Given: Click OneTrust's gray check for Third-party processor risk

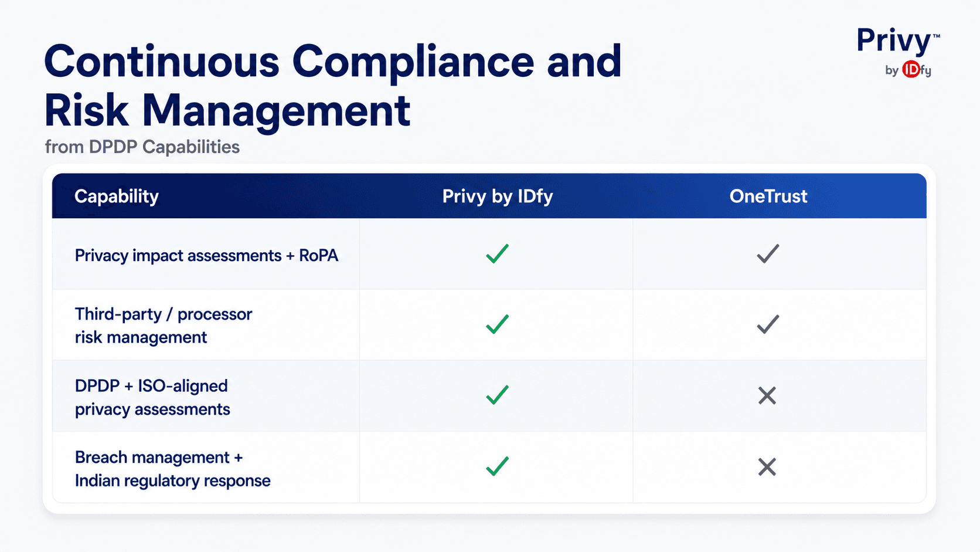Looking at the screenshot, I should [x=767, y=324].
